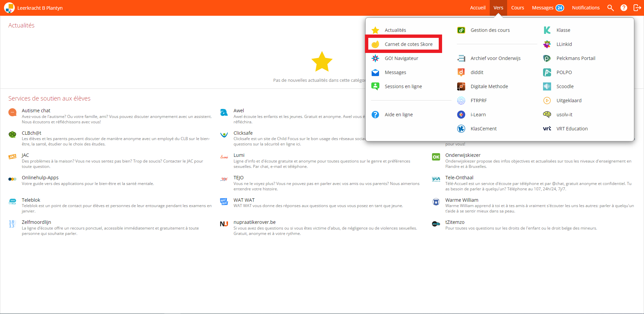
Task: Click the Onderwijskiezer OK icon
Action: [436, 157]
